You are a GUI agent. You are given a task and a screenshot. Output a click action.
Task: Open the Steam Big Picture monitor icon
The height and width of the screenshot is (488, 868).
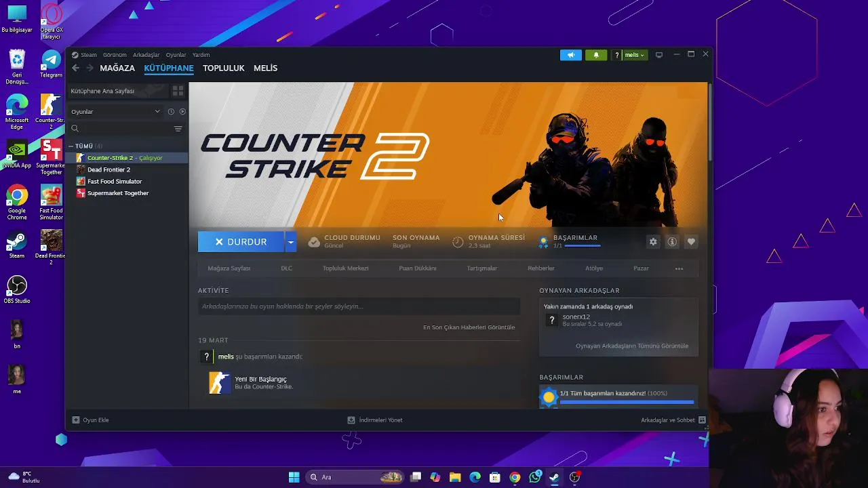(x=658, y=55)
